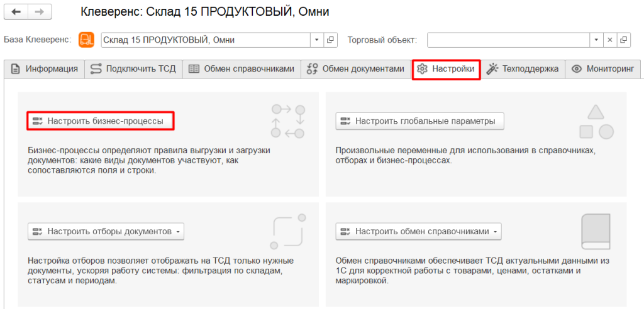Go back with the left arrow button
This screenshot has height=309, width=644.
point(16,12)
